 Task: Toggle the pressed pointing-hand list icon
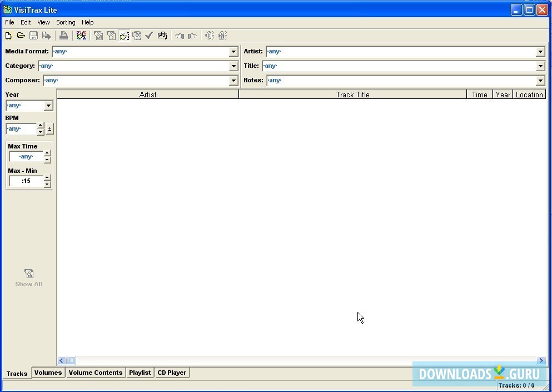click(124, 36)
